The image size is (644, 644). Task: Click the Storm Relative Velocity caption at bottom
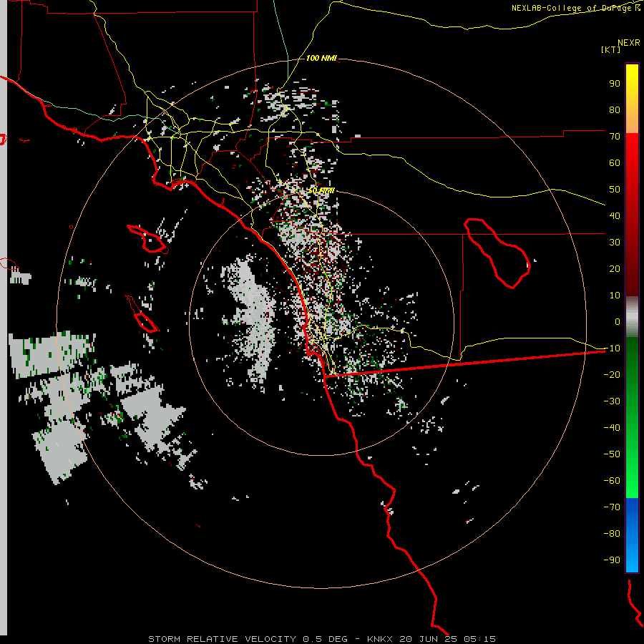[x=322, y=639]
